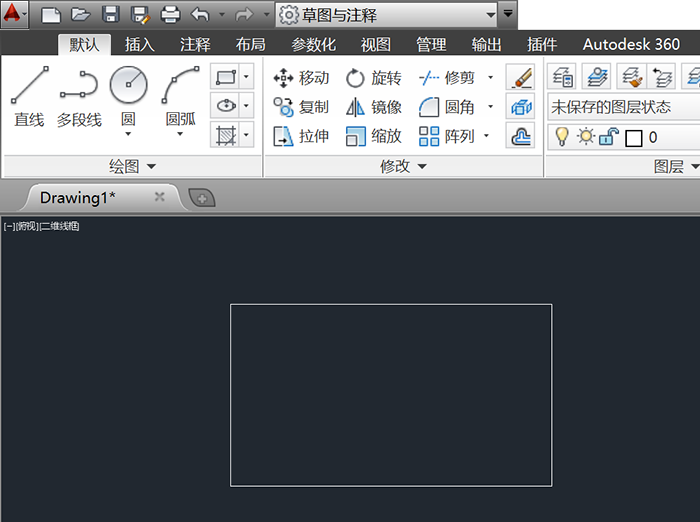
Task: Activate the Fillet (圆角) command
Action: pos(446,107)
